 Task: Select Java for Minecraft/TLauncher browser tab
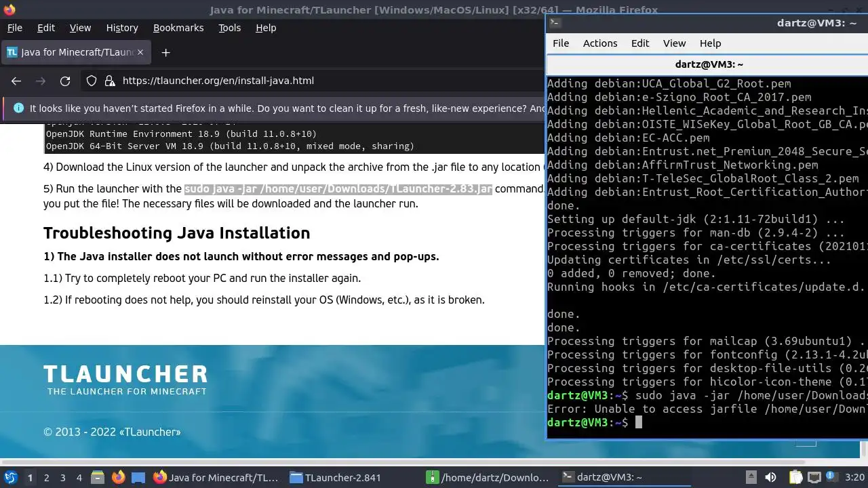point(75,52)
